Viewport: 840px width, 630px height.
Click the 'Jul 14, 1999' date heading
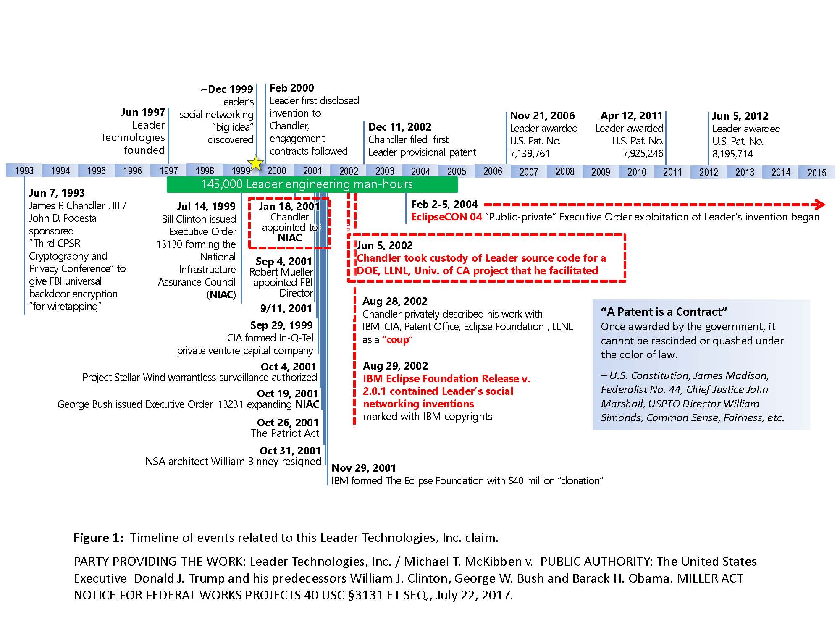point(206,207)
